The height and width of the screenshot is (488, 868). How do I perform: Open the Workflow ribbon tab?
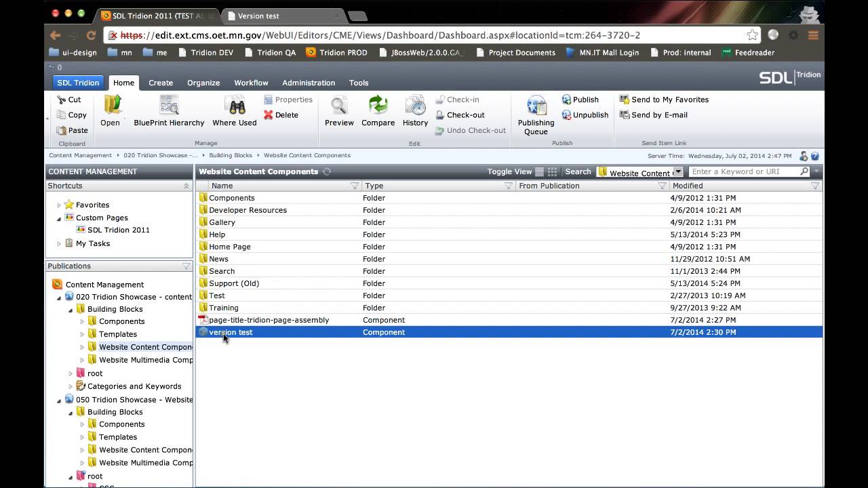pyautogui.click(x=251, y=83)
